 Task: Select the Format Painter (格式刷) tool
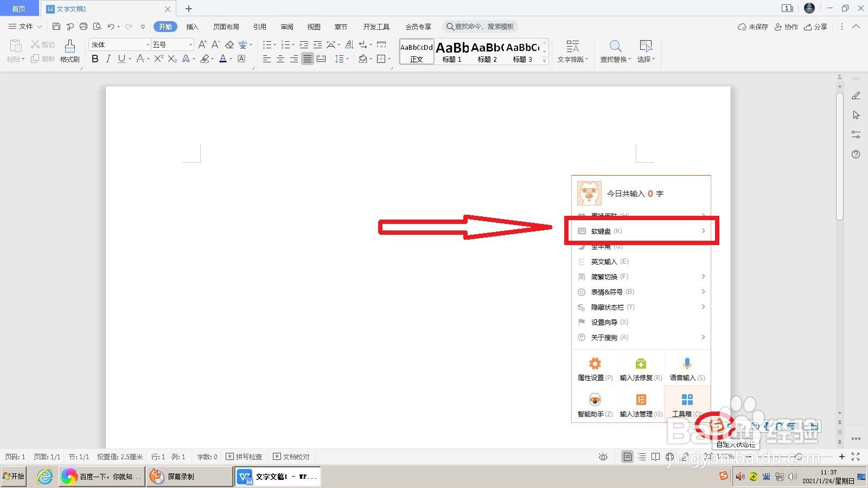[x=70, y=52]
